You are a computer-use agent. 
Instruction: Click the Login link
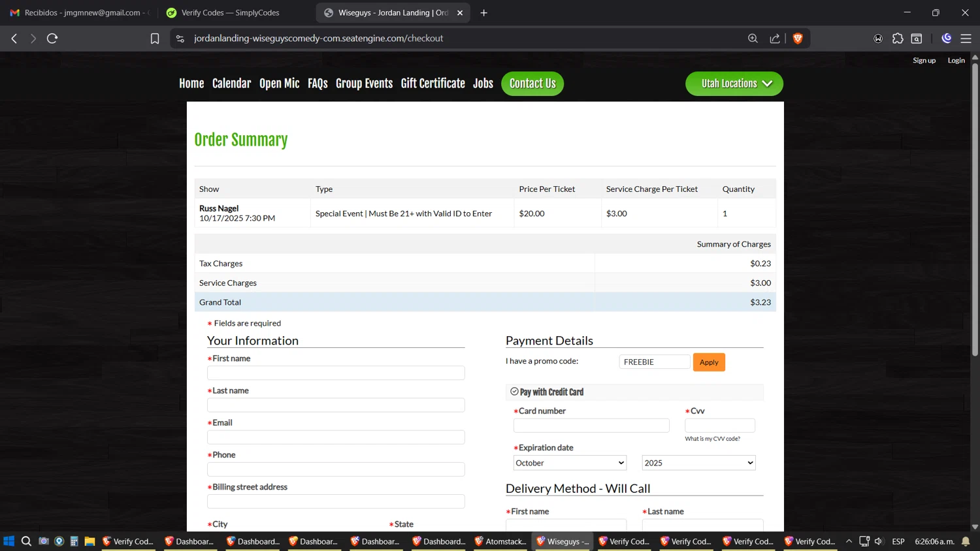[956, 60]
